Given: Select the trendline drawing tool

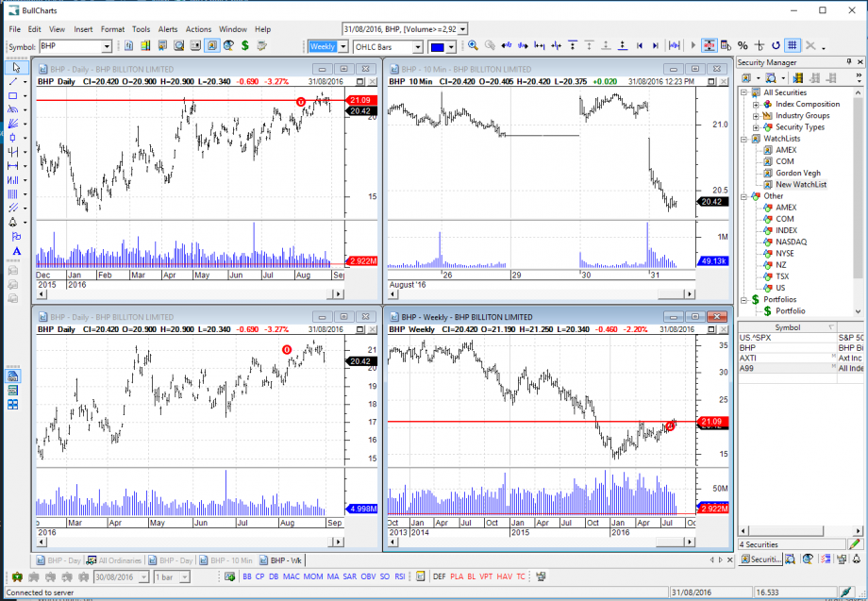Looking at the screenshot, I should [14, 80].
